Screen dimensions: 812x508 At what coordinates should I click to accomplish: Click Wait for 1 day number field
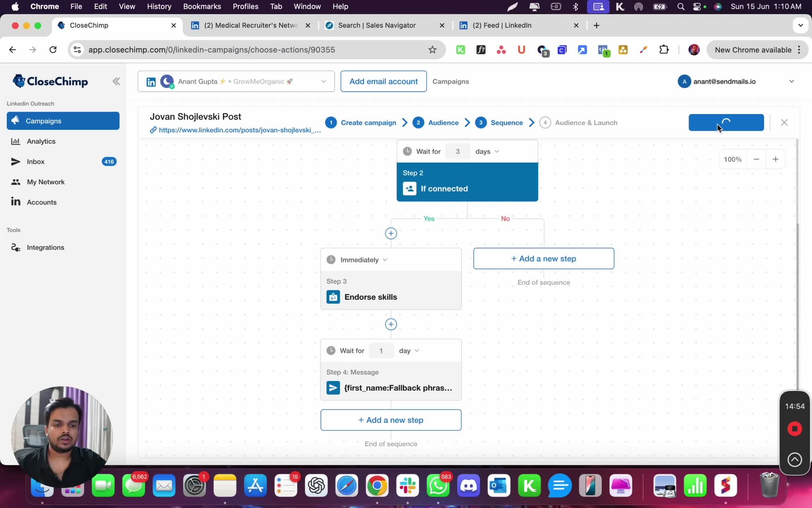tap(381, 351)
